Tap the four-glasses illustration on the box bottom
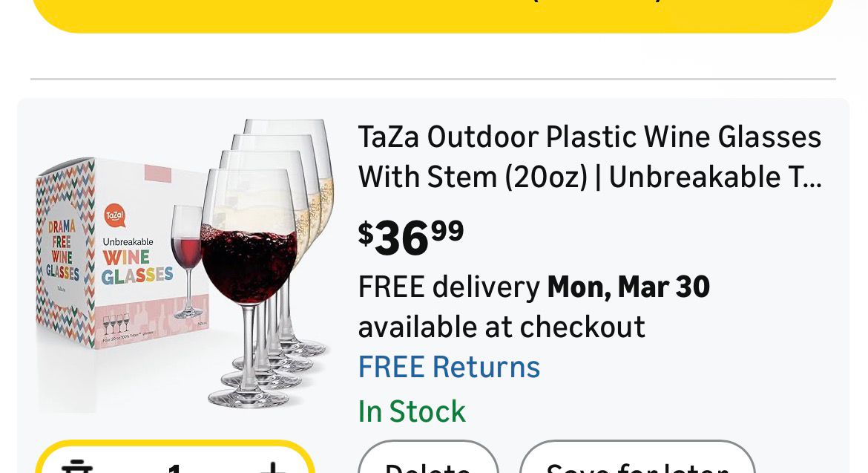This screenshot has width=868, height=473. 116,324
